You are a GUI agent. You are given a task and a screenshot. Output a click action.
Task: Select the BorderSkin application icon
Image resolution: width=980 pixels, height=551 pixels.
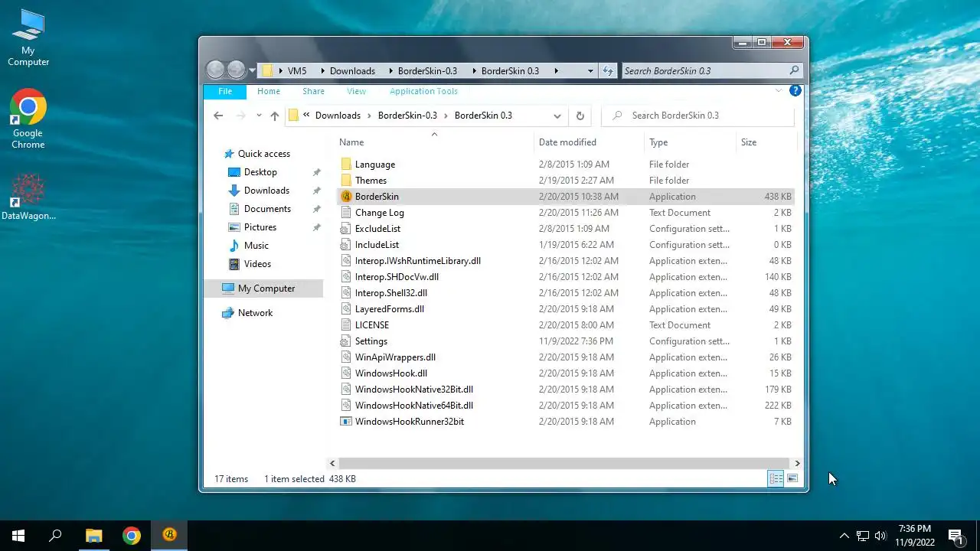coord(346,197)
